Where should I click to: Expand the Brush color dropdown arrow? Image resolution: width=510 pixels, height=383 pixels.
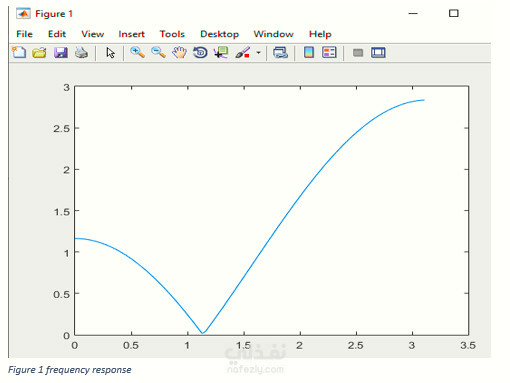click(258, 53)
